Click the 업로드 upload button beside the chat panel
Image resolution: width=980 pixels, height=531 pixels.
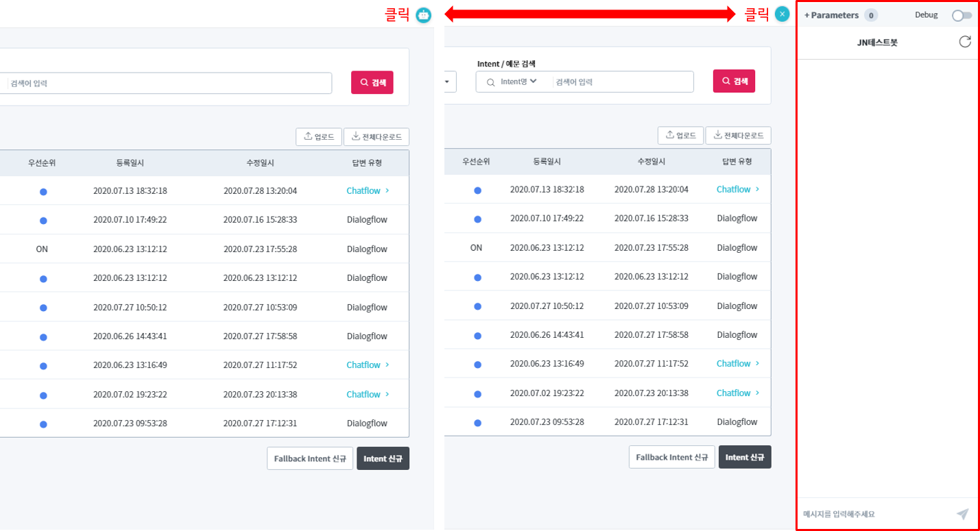pyautogui.click(x=680, y=136)
